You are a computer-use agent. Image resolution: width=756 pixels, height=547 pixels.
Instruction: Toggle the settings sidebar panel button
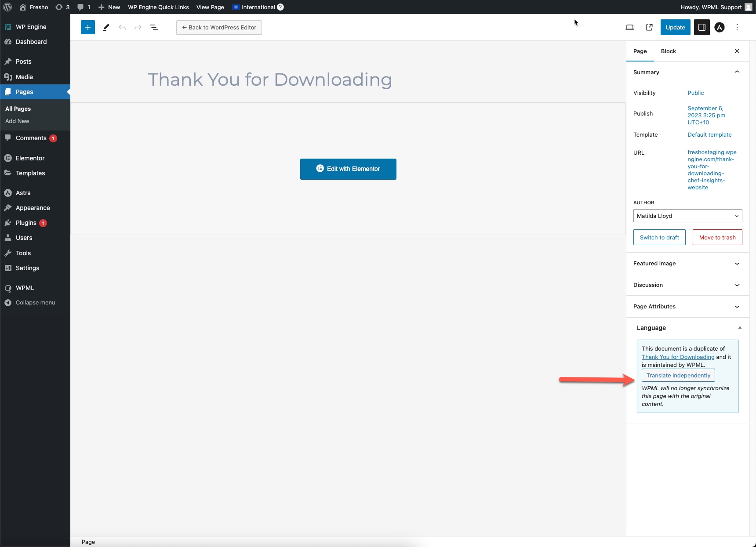(701, 27)
